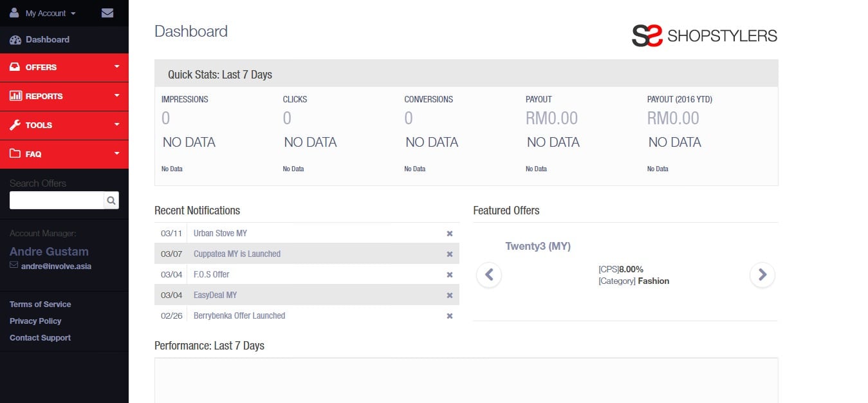
Task: Dismiss Berrybenka Offer Launched notification
Action: (x=450, y=316)
